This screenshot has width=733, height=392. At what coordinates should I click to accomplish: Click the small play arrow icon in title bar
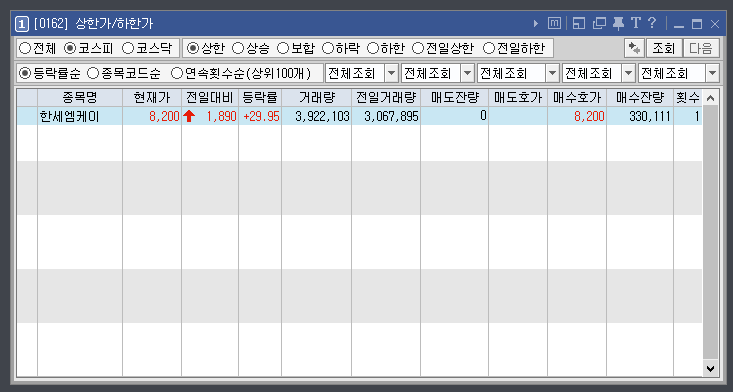(x=536, y=23)
